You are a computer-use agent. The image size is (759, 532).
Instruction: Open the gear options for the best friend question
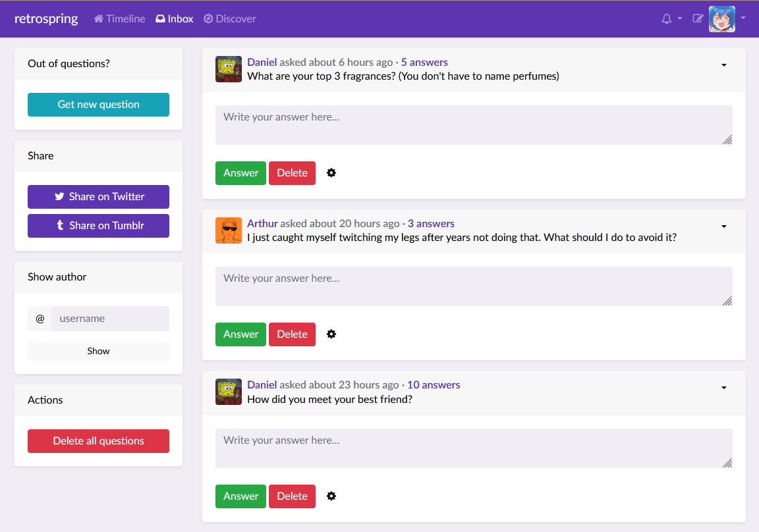pyautogui.click(x=331, y=496)
